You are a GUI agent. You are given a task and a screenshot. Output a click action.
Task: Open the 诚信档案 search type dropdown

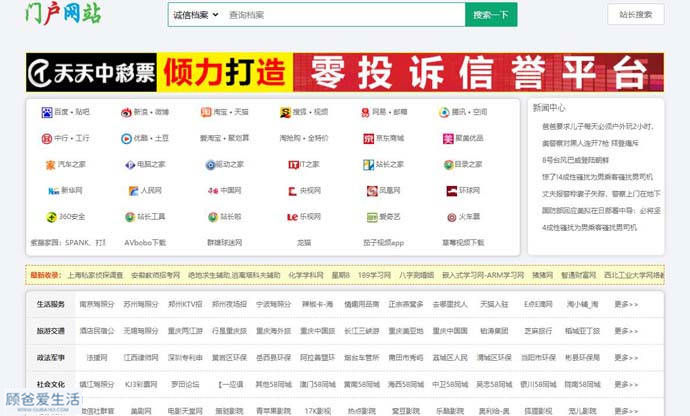click(196, 15)
